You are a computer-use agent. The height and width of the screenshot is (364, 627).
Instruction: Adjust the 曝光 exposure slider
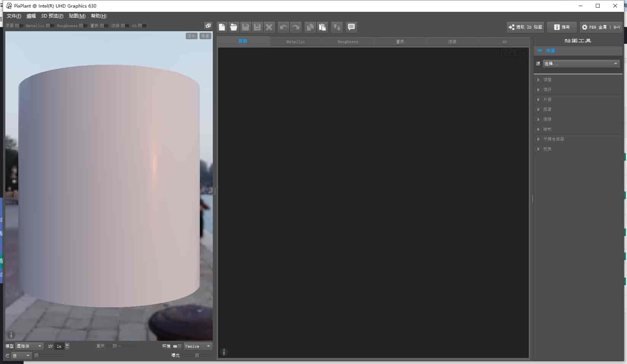tap(197, 355)
